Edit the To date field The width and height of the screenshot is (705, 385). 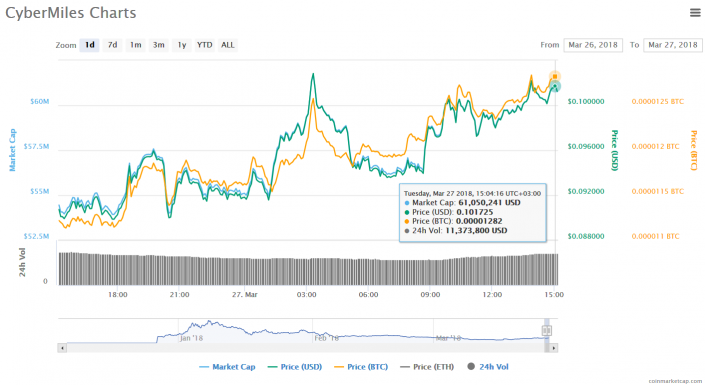click(x=673, y=45)
